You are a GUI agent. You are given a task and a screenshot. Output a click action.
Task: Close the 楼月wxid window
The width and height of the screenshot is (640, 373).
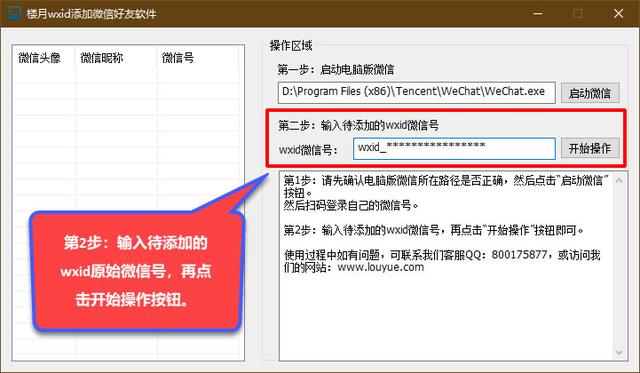coord(618,13)
